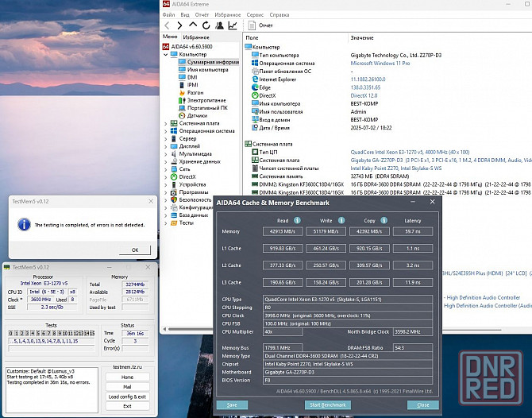Image resolution: width=532 pixels, height=418 pixels.
Task: Click OK in the TestMem5 message dialog
Action: pos(135,250)
